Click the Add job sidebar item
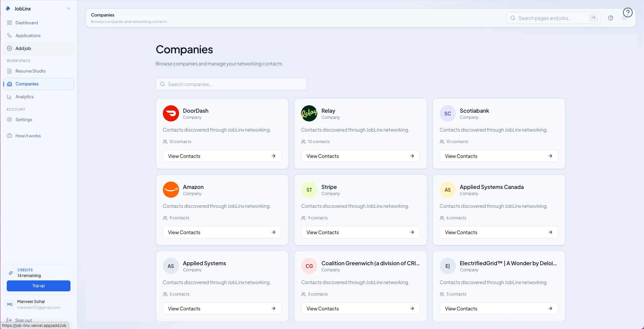The height and width of the screenshot is (329, 644). pyautogui.click(x=38, y=48)
